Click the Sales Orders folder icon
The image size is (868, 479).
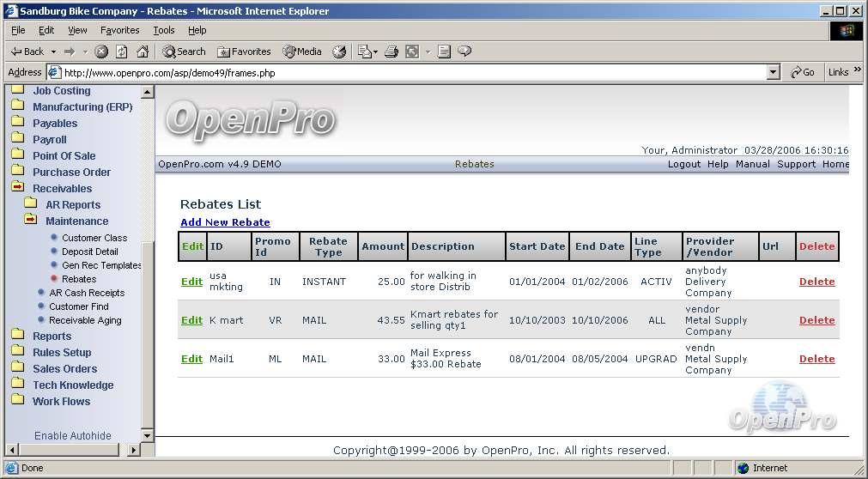click(x=17, y=368)
